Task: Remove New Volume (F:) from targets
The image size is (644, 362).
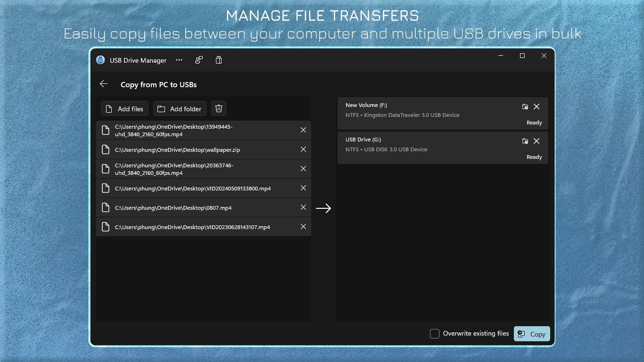Action: (x=537, y=107)
